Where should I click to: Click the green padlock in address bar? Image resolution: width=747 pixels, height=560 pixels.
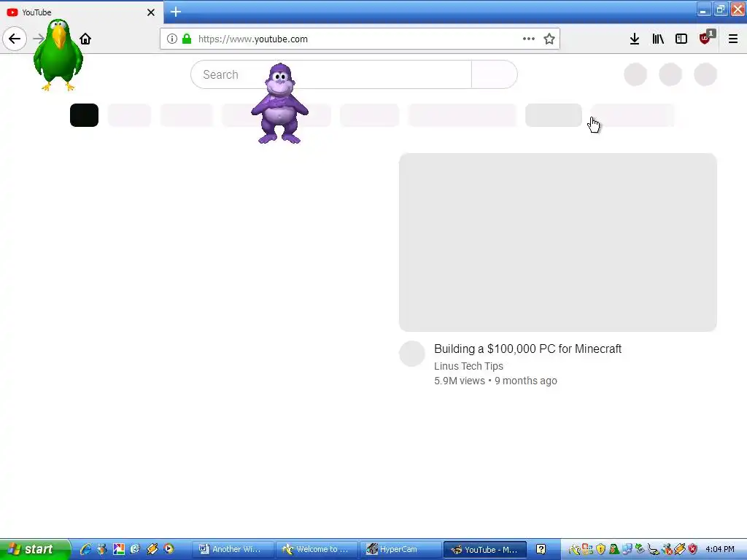(187, 39)
